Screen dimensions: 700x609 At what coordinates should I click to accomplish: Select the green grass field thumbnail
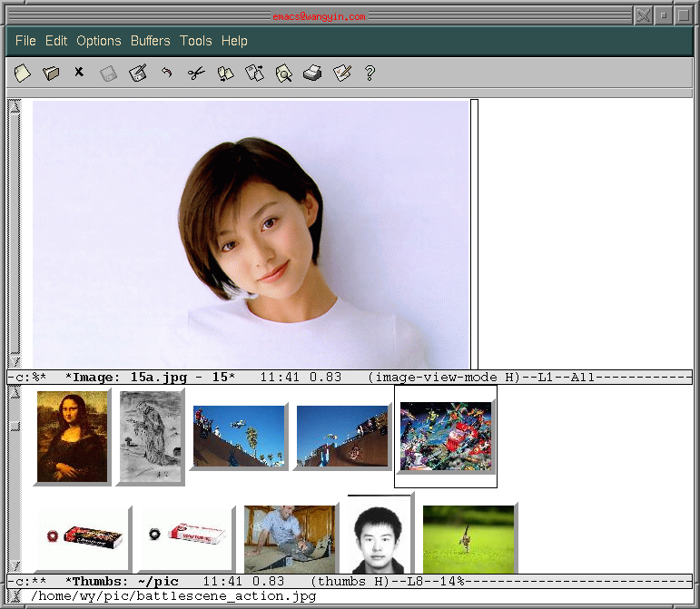pos(470,538)
